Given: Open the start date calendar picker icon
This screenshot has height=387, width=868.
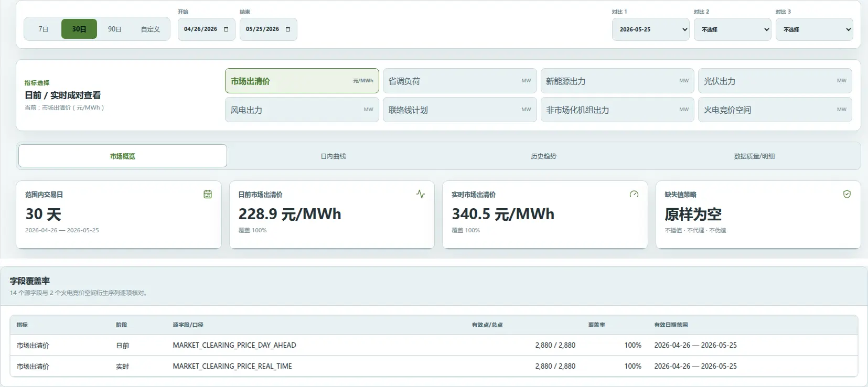Looking at the screenshot, I should pos(226,29).
